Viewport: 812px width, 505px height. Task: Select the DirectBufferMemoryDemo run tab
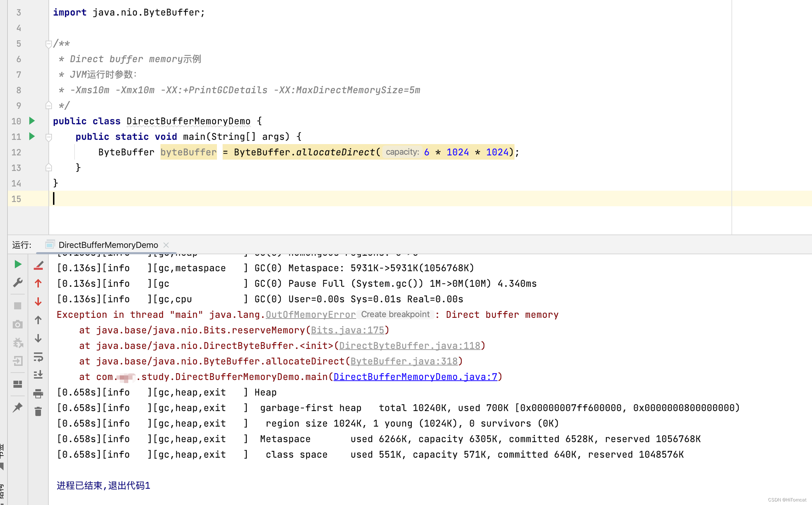point(108,245)
